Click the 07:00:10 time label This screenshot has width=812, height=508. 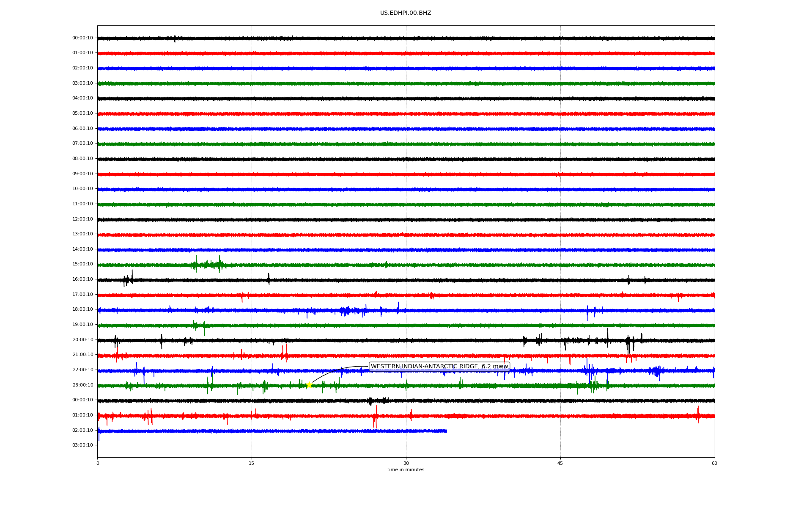(x=82, y=144)
